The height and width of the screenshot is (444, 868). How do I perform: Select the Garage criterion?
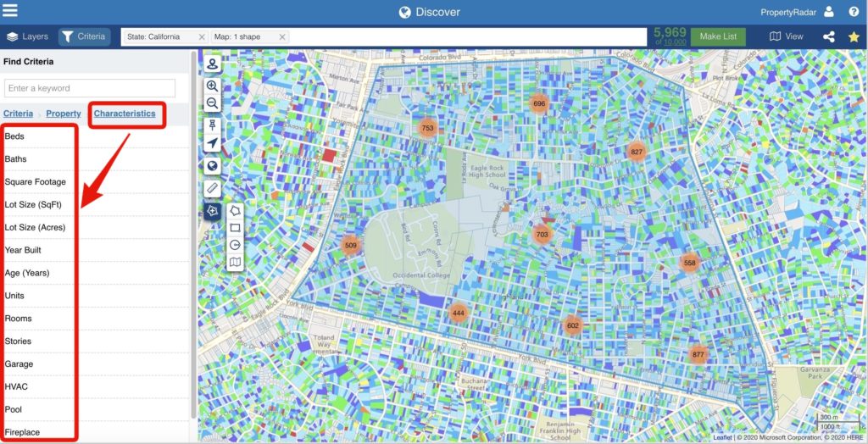[95, 364]
